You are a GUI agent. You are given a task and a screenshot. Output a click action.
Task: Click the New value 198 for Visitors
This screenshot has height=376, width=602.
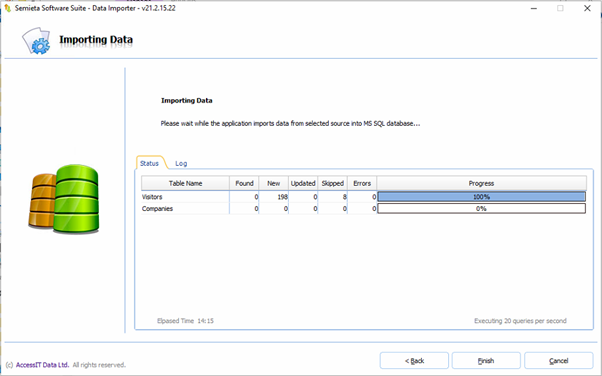point(283,197)
